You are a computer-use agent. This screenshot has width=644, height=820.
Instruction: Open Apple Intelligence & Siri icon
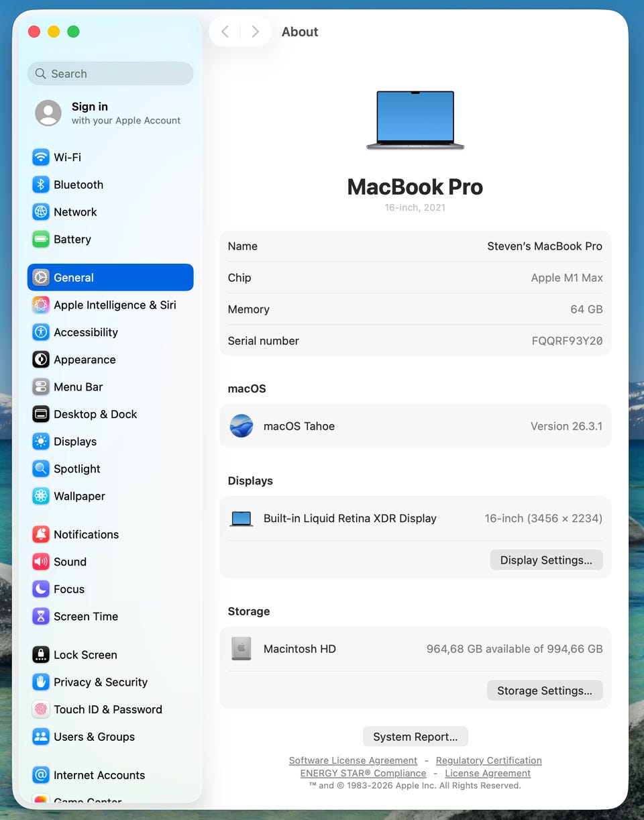(41, 305)
